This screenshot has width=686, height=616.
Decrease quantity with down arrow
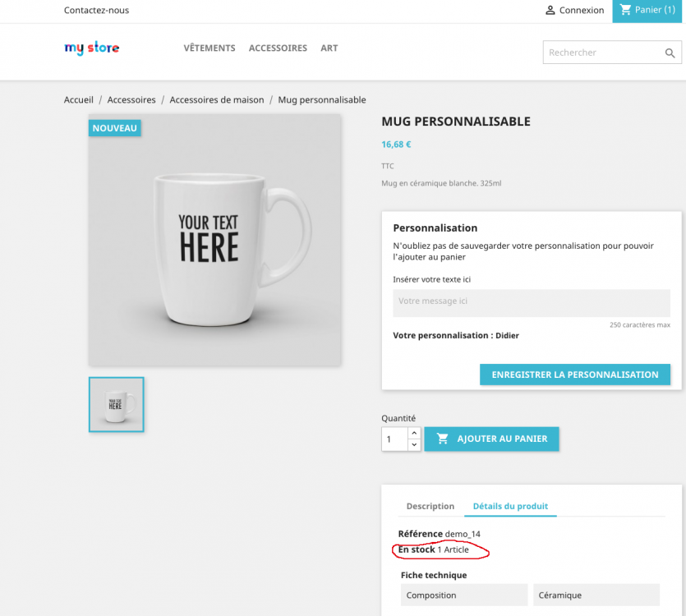point(414,444)
